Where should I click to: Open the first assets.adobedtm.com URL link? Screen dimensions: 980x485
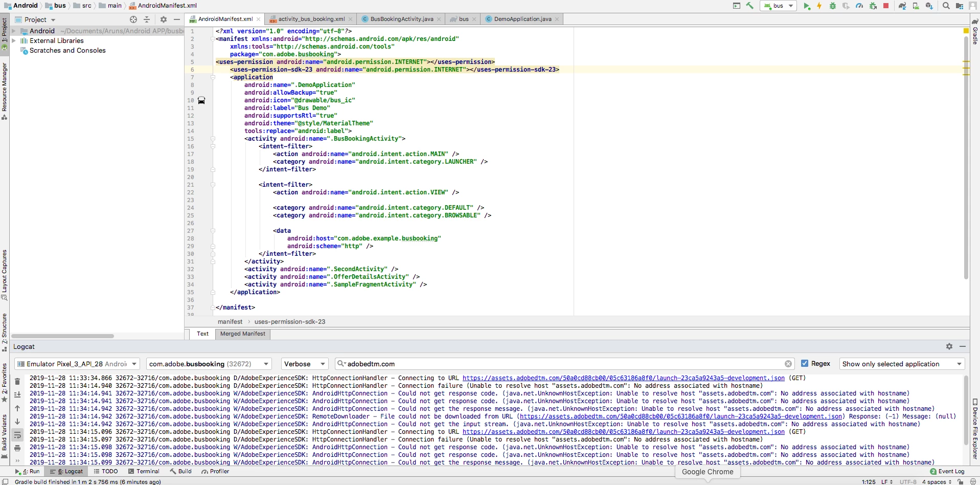click(624, 378)
